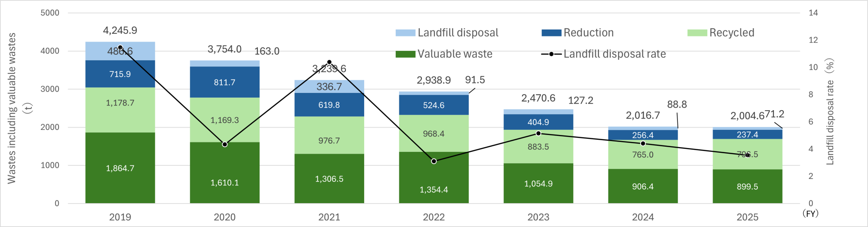Screen dimensions: 868x227
Task: Click the 2023 landfill disposal rate data point
Action: point(538,133)
